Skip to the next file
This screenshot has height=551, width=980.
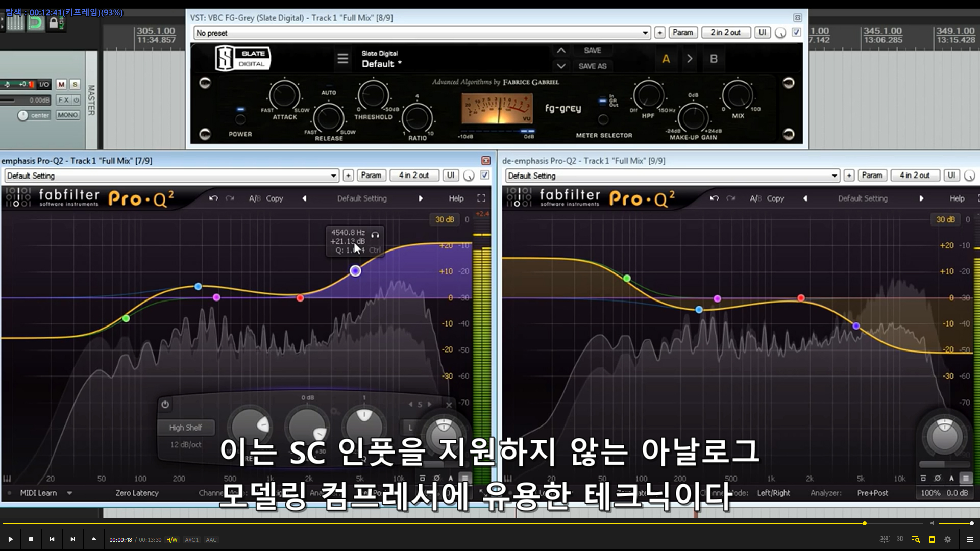[x=73, y=539]
